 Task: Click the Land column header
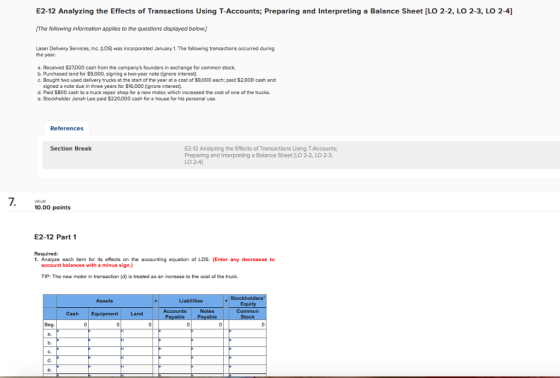pyautogui.click(x=137, y=314)
